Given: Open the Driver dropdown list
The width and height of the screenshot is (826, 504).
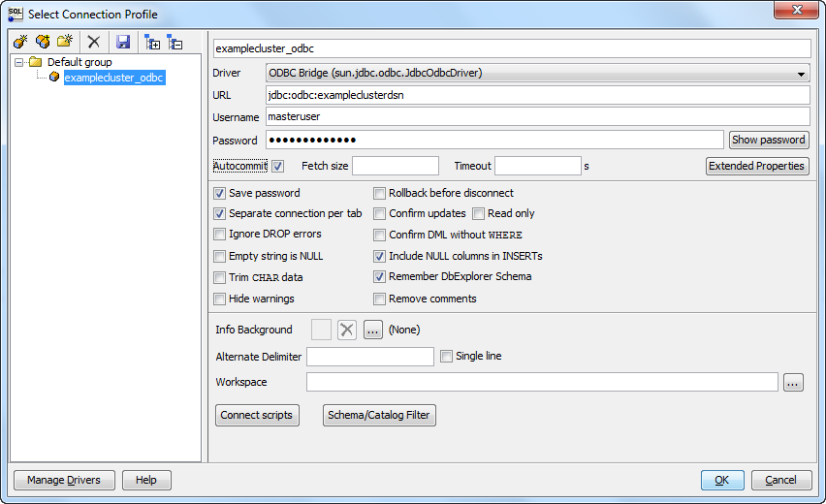Looking at the screenshot, I should pyautogui.click(x=801, y=74).
